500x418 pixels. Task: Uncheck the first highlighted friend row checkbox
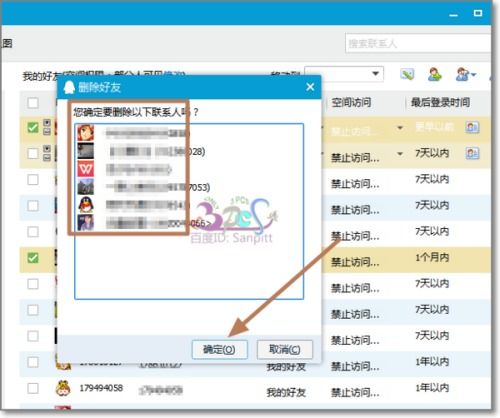pyautogui.click(x=33, y=127)
